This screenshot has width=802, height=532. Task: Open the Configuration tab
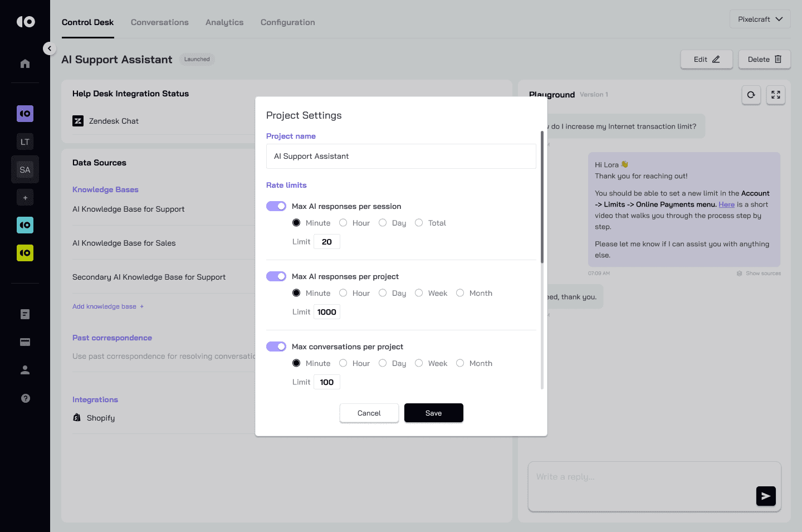tap(287, 22)
